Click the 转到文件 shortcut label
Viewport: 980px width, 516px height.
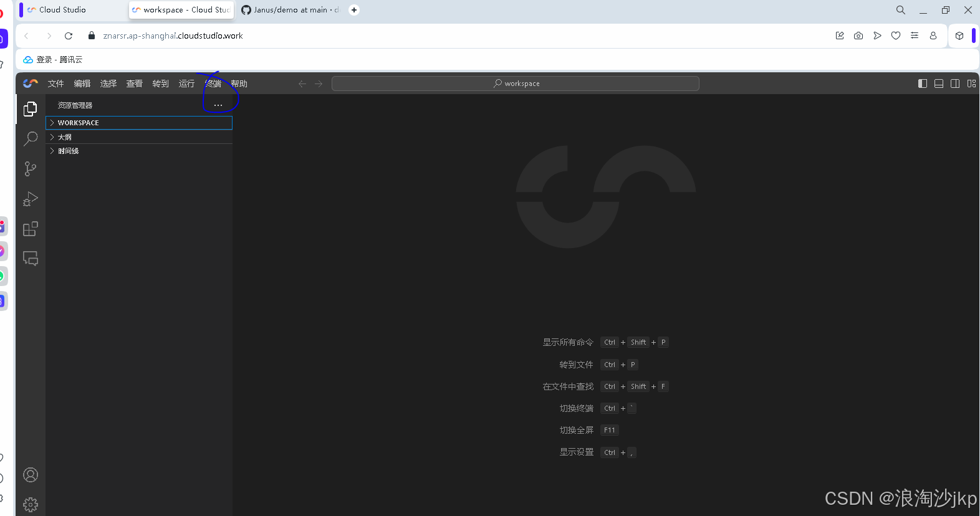coord(577,365)
